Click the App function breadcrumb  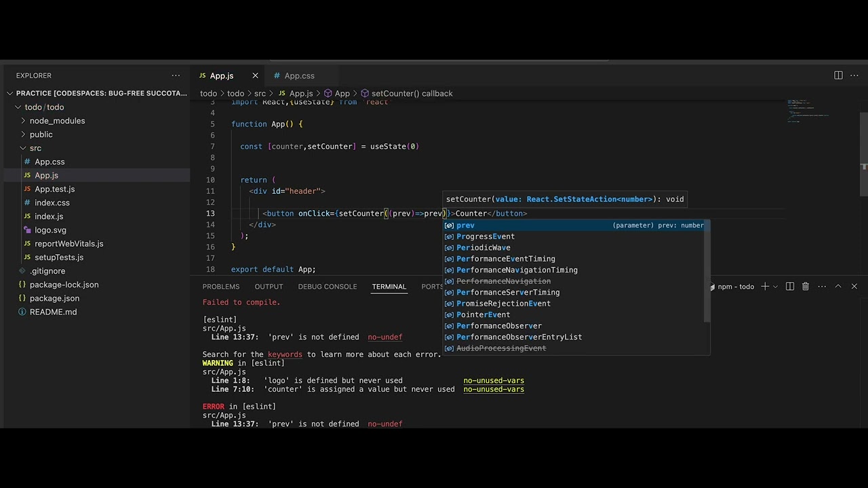337,94
